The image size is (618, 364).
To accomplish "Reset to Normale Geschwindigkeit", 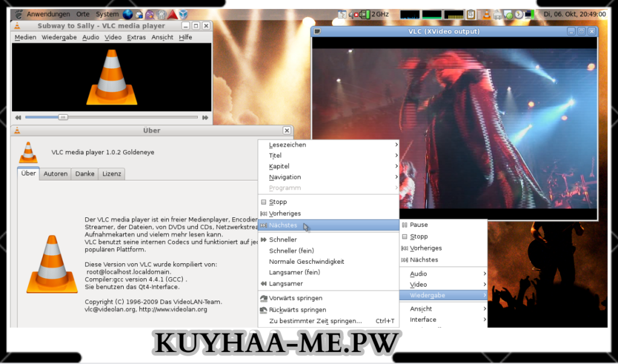I will [328, 261].
